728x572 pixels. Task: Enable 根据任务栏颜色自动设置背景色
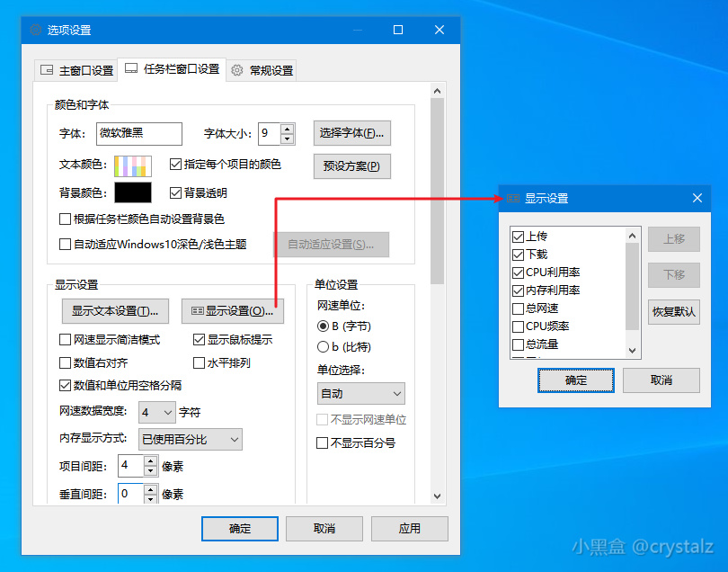65,219
